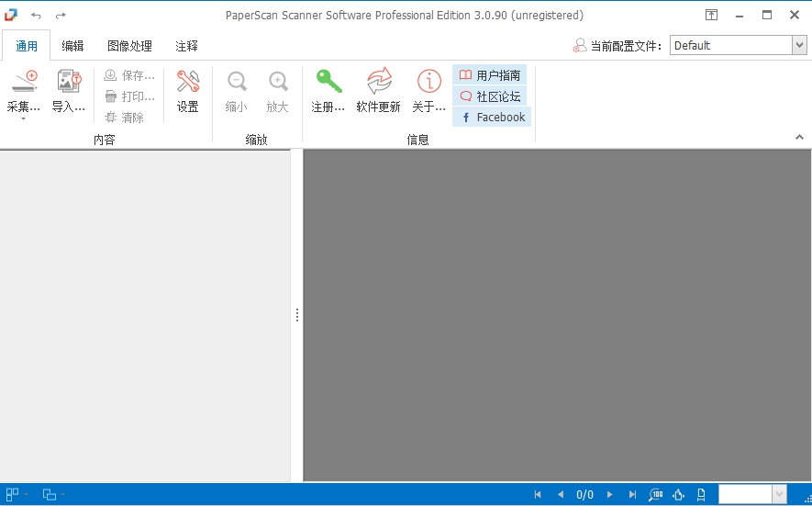Go to the next page arrow

[x=609, y=495]
